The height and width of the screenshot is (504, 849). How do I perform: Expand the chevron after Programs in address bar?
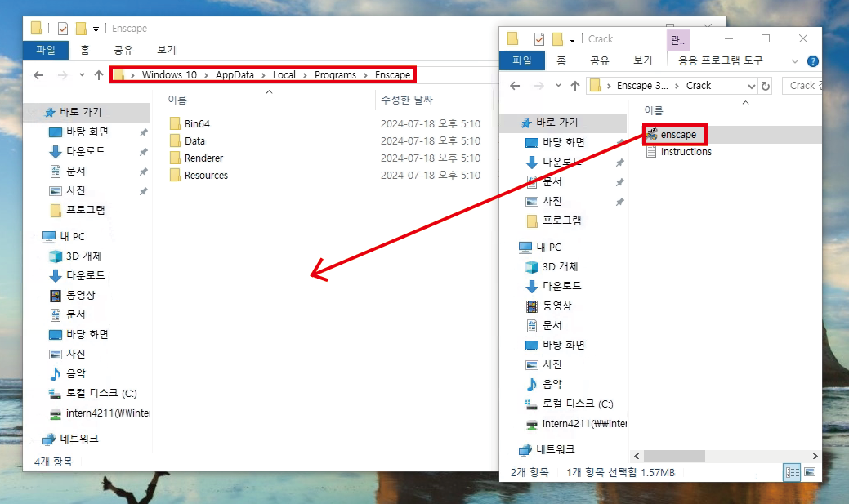coord(365,75)
